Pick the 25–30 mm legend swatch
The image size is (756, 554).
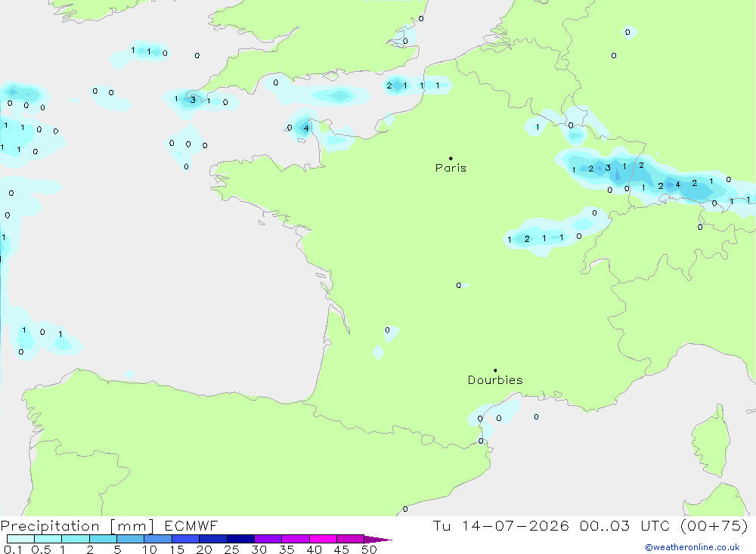(x=240, y=539)
